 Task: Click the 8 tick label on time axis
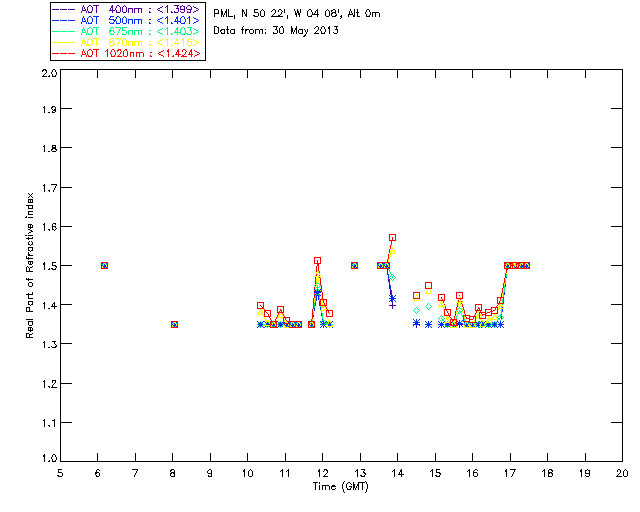[173, 473]
